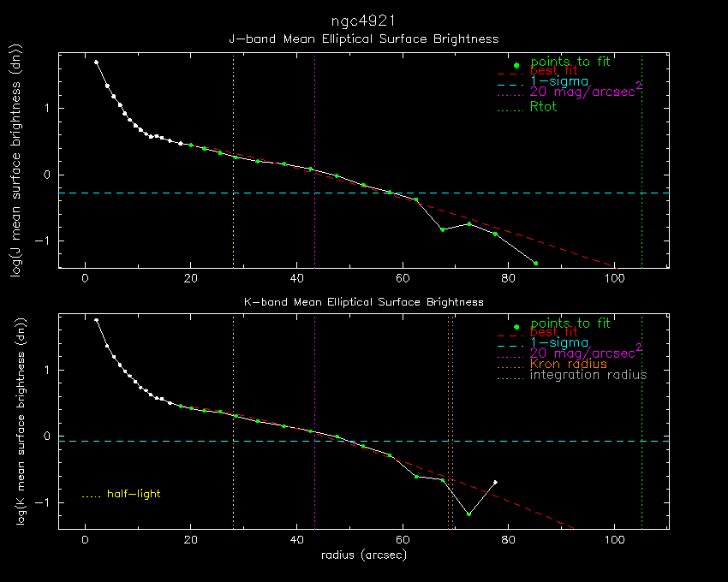Image resolution: width=728 pixels, height=582 pixels.
Task: Select the integration radius legend label
Action: (588, 375)
